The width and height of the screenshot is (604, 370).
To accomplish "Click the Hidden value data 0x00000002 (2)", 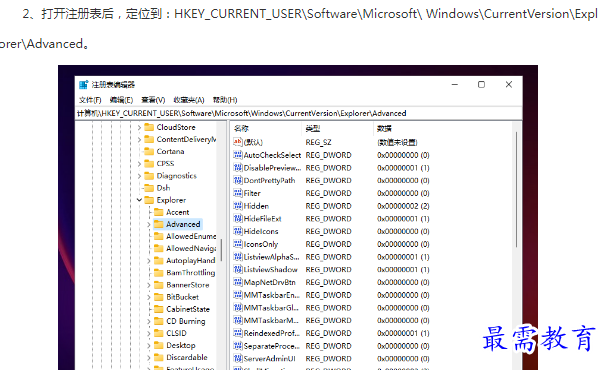I will (403, 206).
